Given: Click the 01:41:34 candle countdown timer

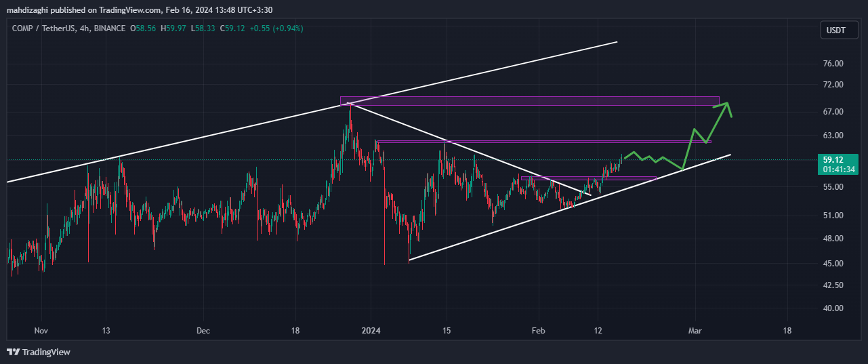Looking at the screenshot, I should (838, 169).
